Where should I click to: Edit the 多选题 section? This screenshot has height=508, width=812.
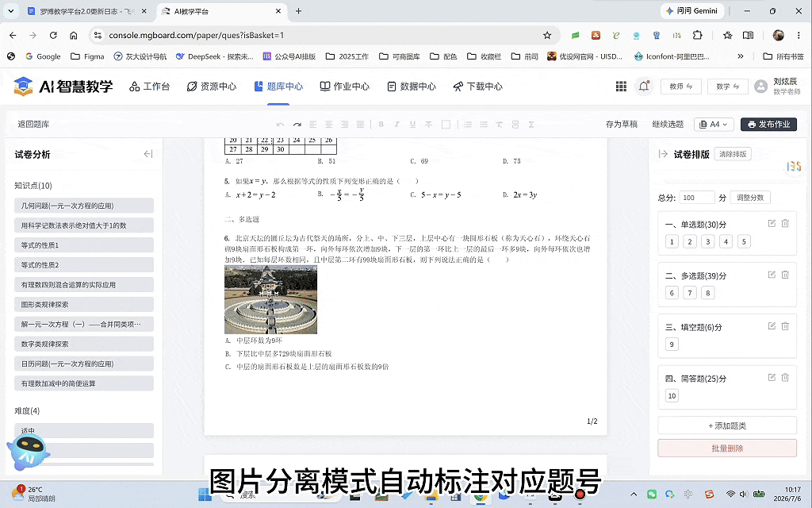click(x=772, y=275)
